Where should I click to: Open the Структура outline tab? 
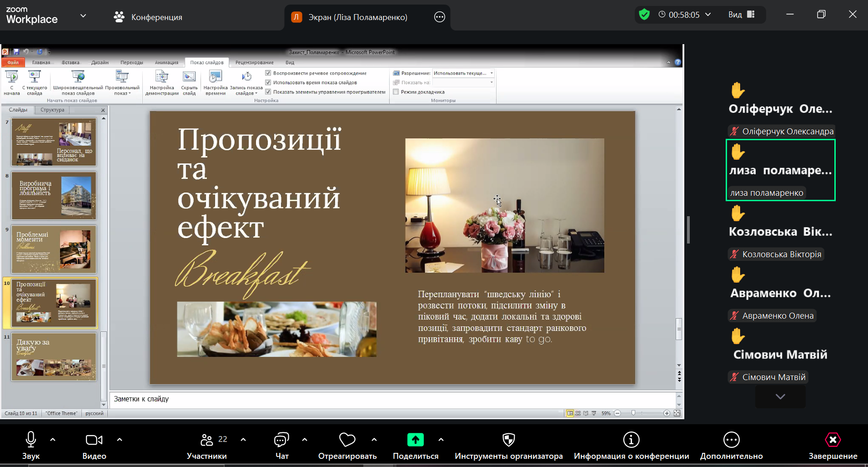(x=52, y=110)
